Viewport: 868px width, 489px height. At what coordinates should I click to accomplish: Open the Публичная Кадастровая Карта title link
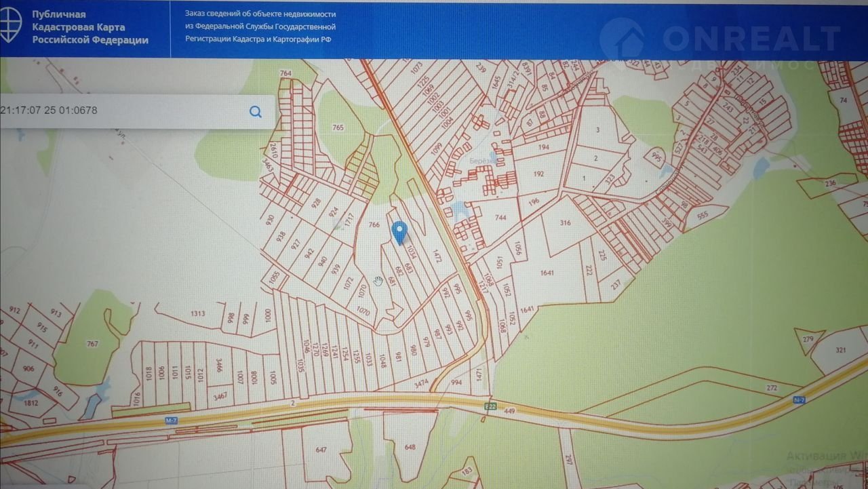tap(90, 27)
